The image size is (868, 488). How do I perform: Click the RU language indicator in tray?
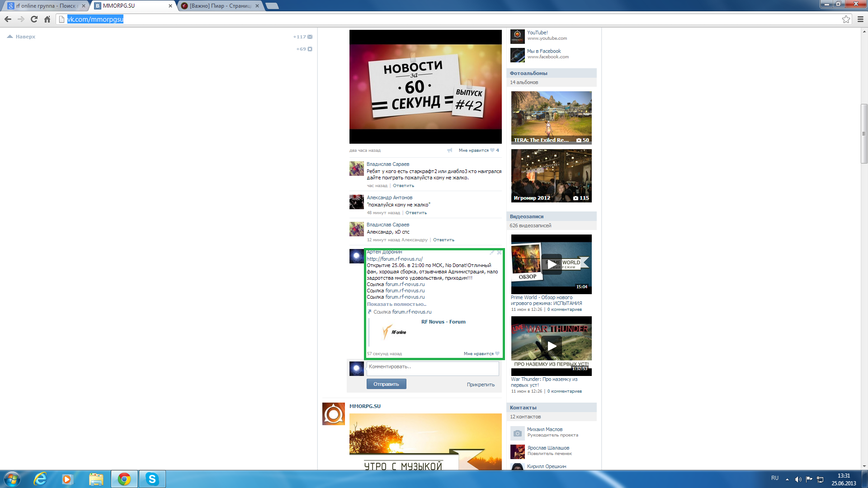[775, 478]
